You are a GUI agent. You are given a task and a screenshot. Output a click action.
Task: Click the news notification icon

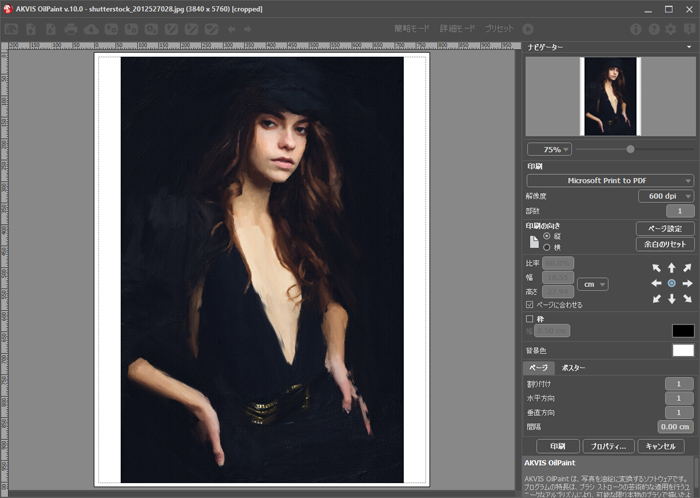[689, 29]
